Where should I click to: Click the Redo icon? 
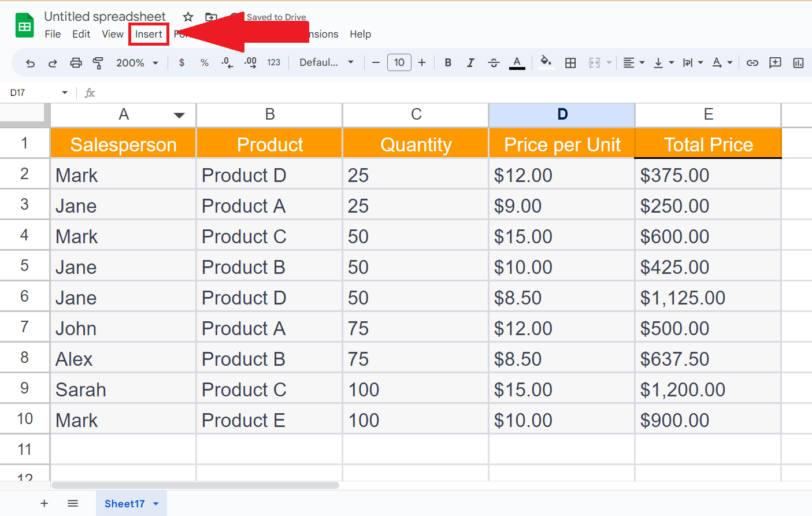click(x=53, y=63)
